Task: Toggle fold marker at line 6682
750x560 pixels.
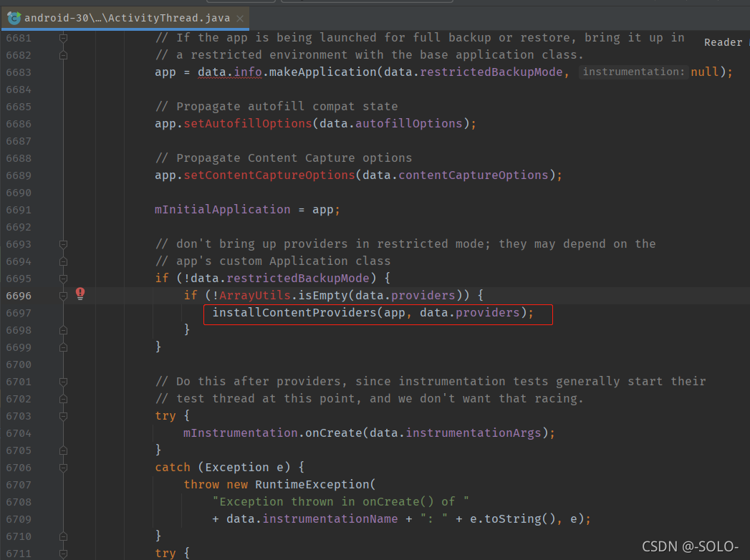Action: [x=63, y=55]
